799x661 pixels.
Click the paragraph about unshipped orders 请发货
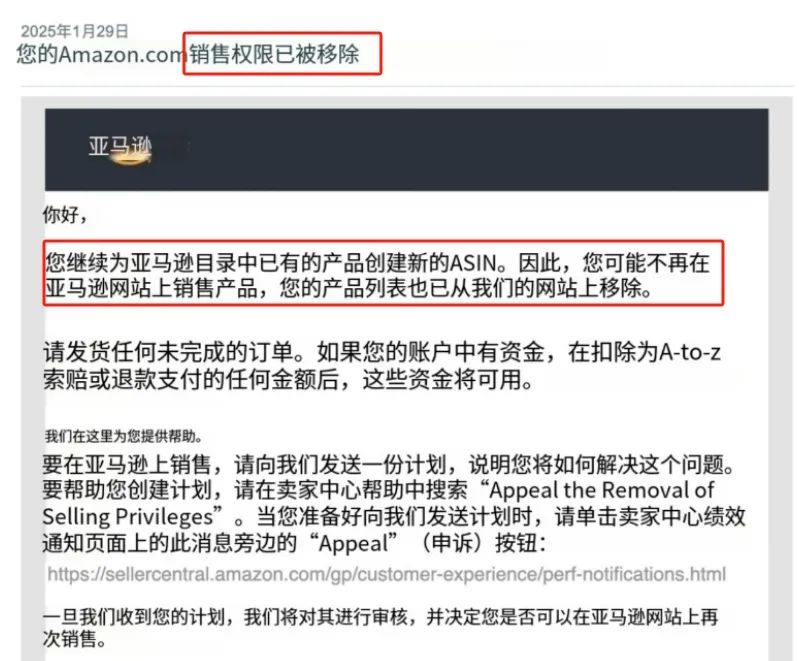coord(382,365)
